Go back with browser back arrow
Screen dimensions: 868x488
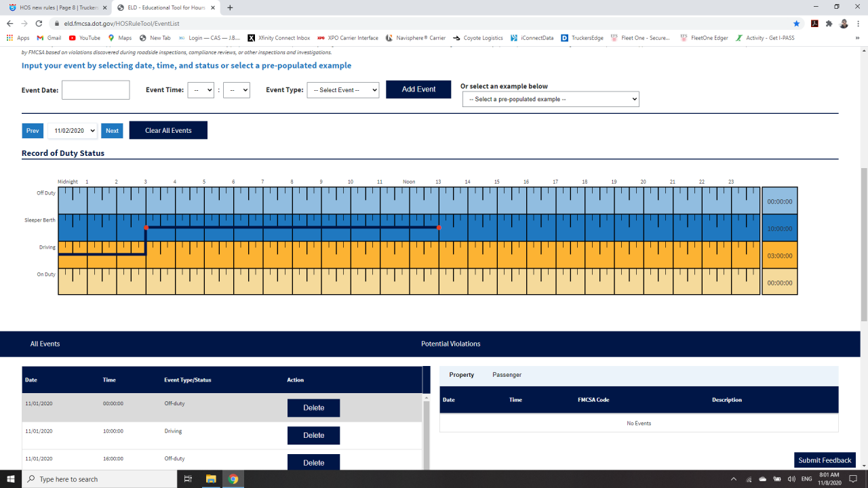click(x=9, y=23)
